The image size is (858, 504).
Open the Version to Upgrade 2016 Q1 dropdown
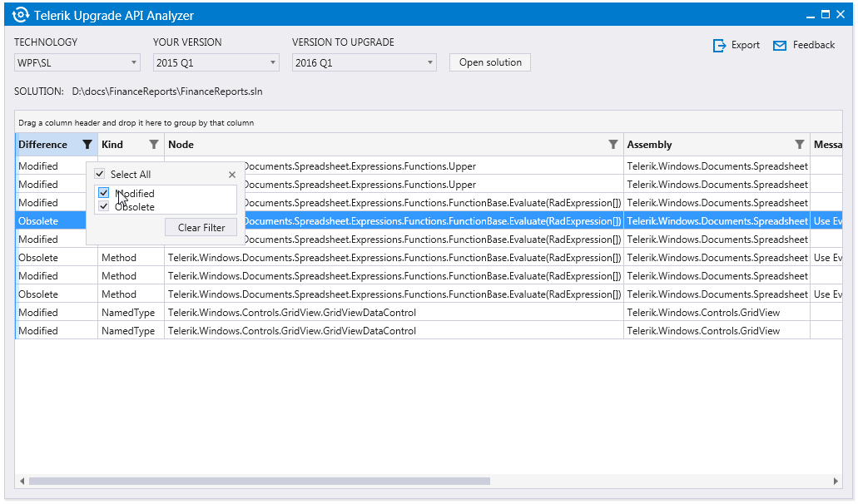tap(364, 62)
